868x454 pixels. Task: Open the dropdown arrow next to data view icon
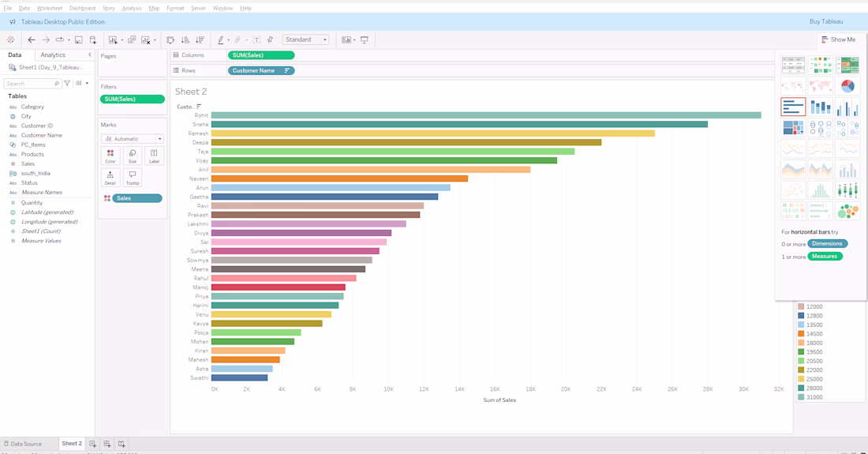pyautogui.click(x=87, y=84)
